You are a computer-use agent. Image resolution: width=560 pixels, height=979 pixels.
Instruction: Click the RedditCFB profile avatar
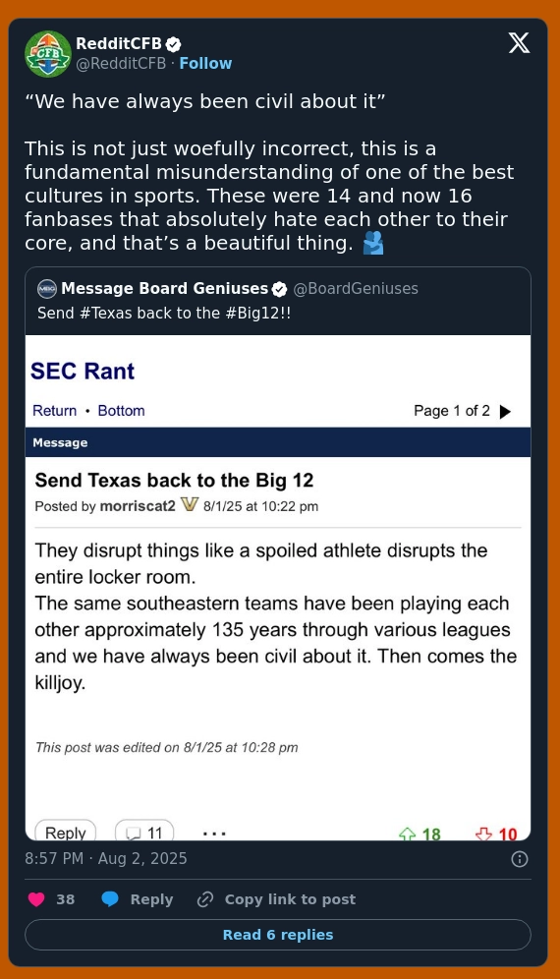(x=48, y=54)
